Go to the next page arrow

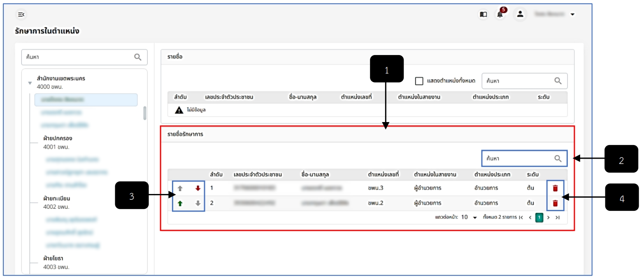(548, 217)
